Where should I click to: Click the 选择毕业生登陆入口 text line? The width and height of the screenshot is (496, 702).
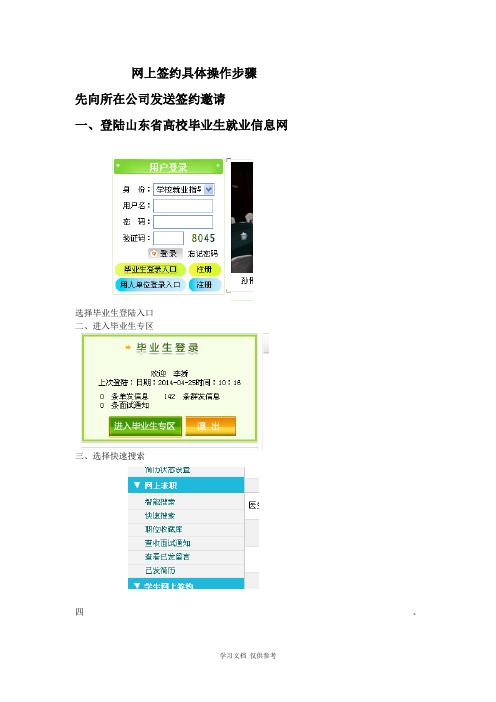click(x=114, y=312)
